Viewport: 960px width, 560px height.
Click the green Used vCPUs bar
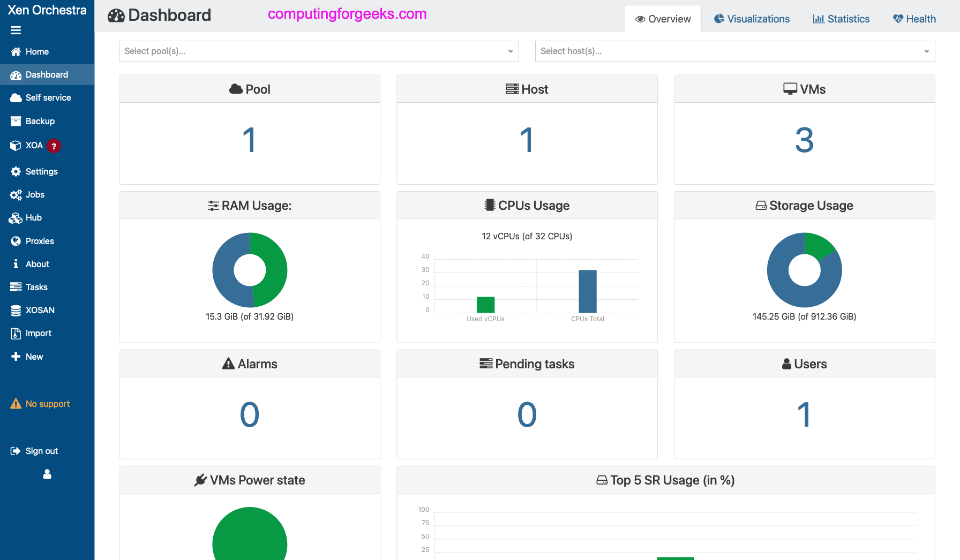(486, 305)
